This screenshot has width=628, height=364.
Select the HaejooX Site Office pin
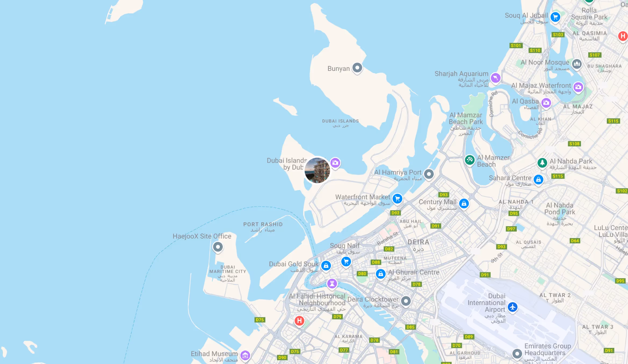[218, 247]
